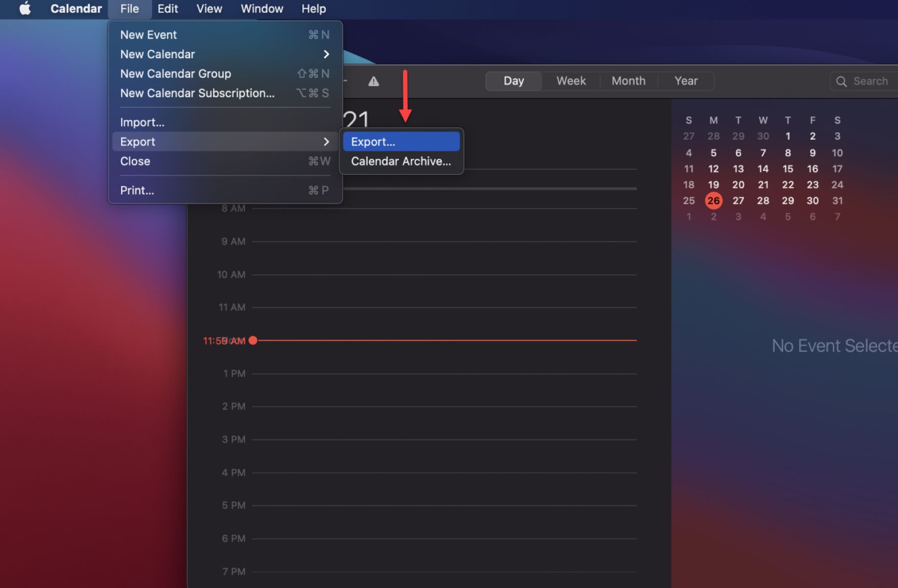Open the Window menu
The width and height of the screenshot is (898, 588).
262,9
